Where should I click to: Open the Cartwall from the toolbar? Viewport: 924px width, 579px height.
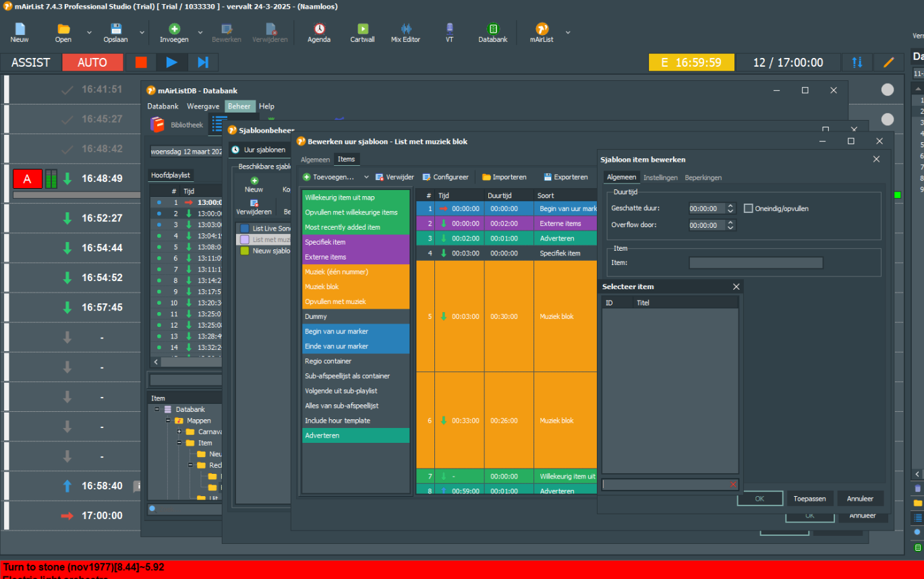pos(362,32)
